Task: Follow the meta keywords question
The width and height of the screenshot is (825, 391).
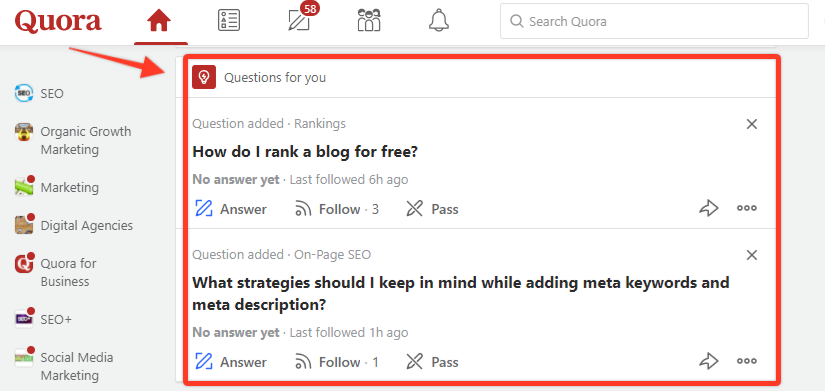Action: coord(337,362)
